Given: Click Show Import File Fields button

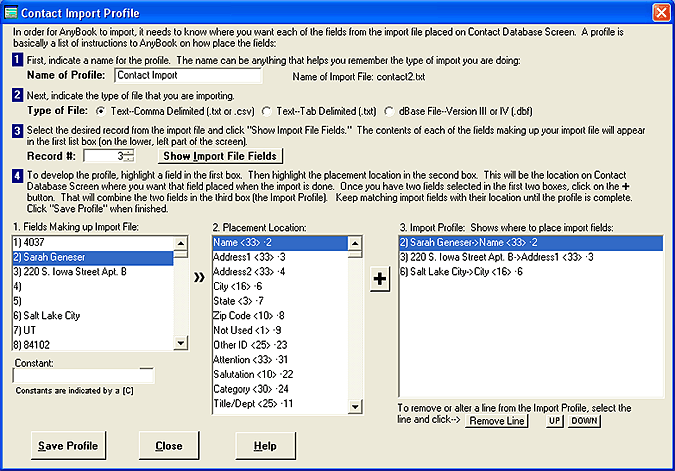Looking at the screenshot, I should [220, 156].
